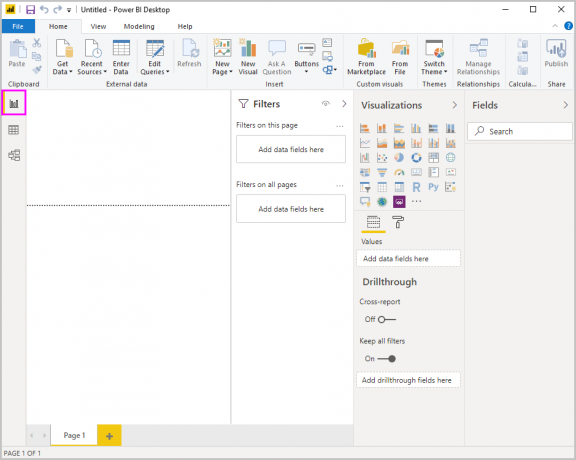The height and width of the screenshot is (460, 576).
Task: Turn off Keep all filters switch
Action: point(387,359)
